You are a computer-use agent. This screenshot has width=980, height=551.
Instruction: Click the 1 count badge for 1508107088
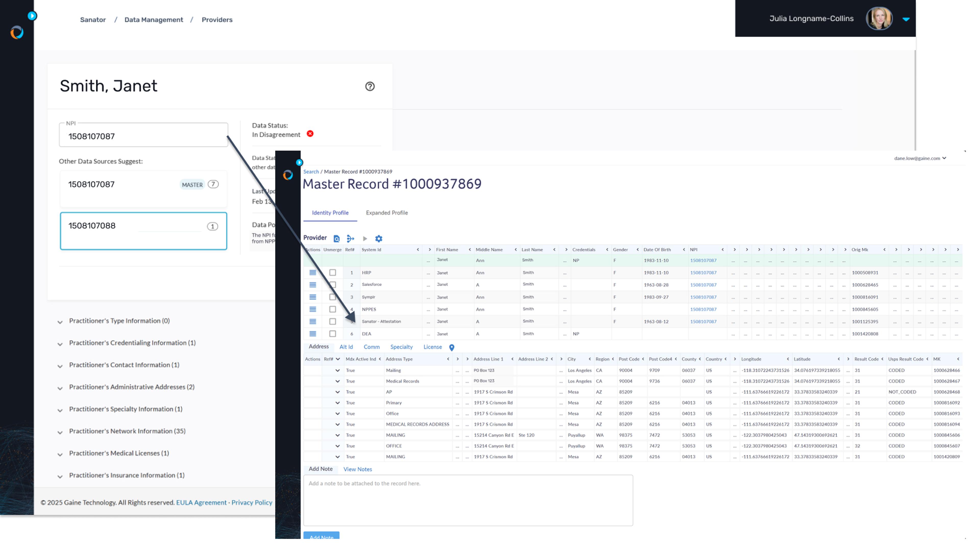[212, 226]
